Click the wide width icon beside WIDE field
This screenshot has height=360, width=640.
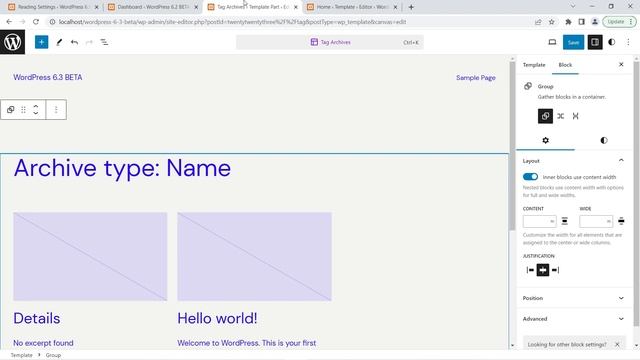click(x=621, y=221)
